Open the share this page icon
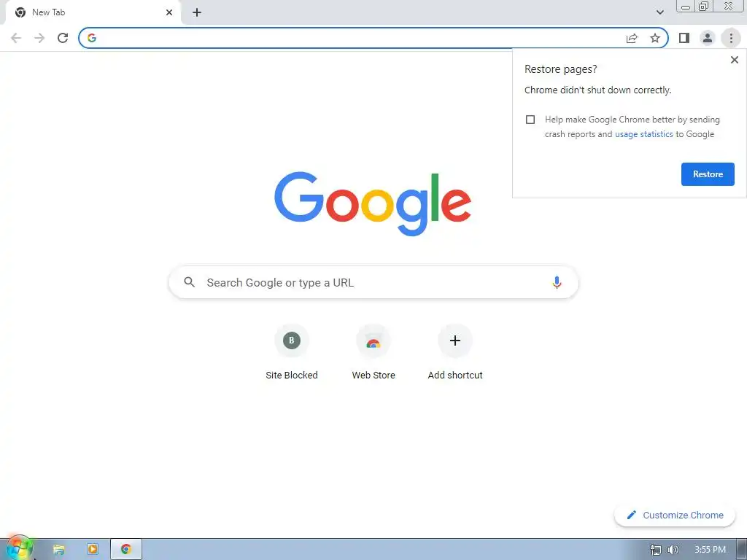Screen dimensions: 747x560 coord(632,38)
